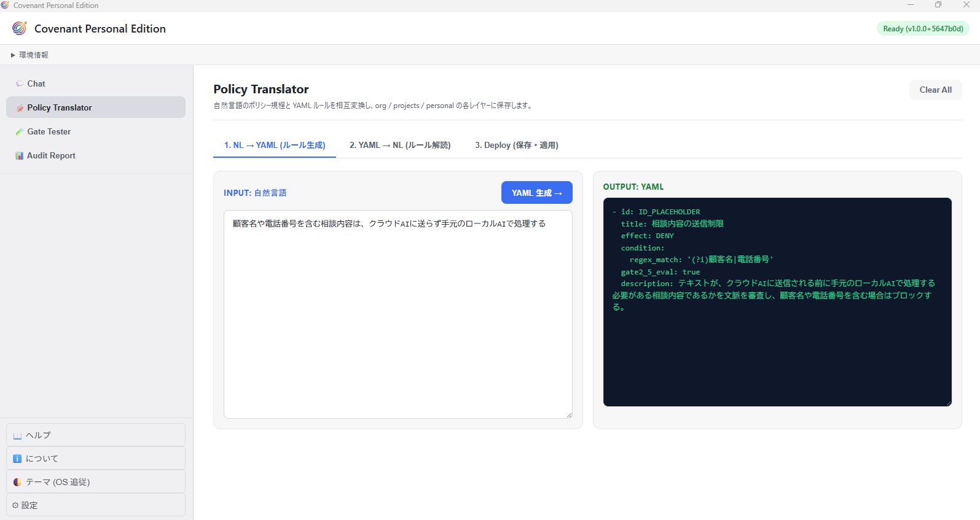Close the Covenant window
The width and height of the screenshot is (980, 520).
[966, 5]
